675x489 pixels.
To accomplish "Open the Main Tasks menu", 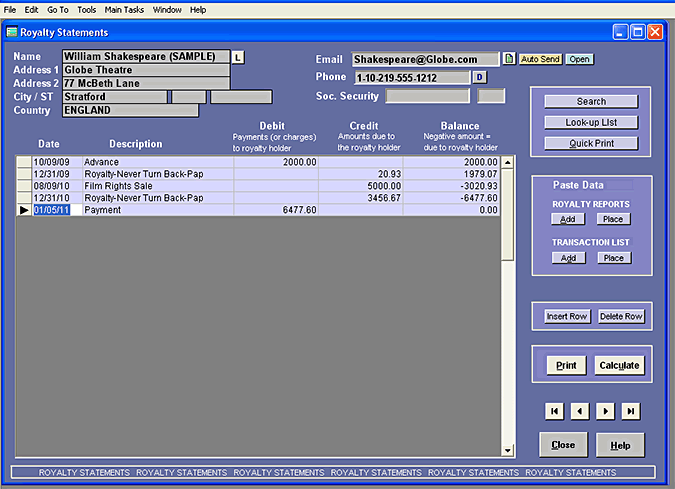I will click(x=124, y=9).
